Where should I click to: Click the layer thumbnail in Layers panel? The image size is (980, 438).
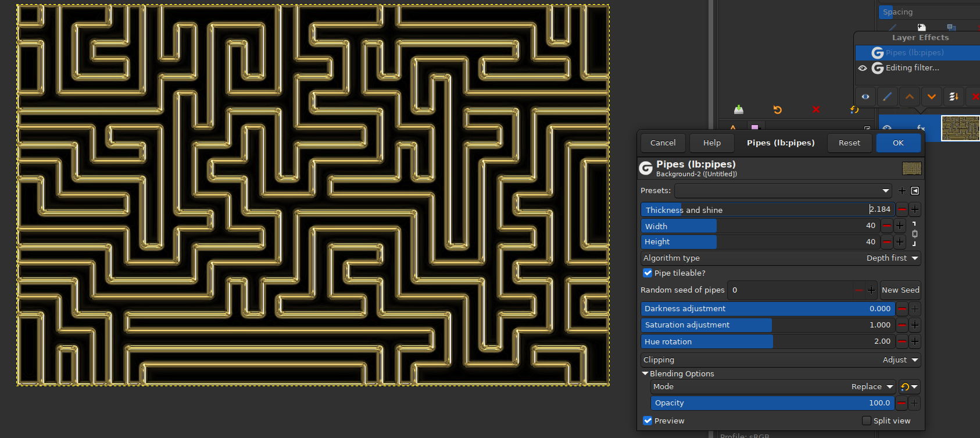[960, 128]
